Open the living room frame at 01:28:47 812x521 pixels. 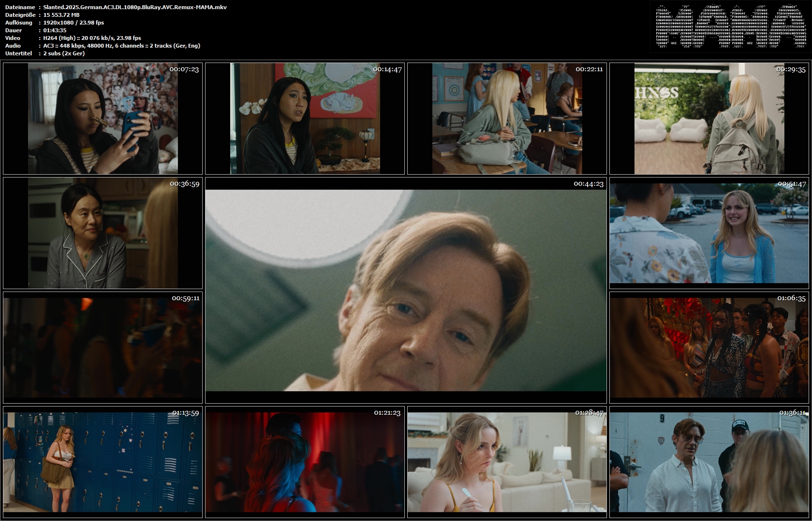click(x=507, y=462)
